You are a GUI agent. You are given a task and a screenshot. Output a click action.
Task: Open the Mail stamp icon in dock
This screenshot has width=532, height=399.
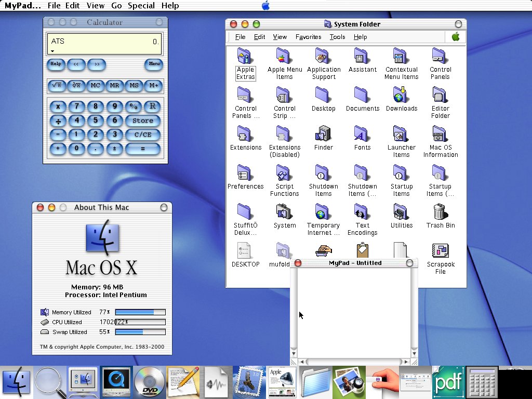tap(249, 382)
